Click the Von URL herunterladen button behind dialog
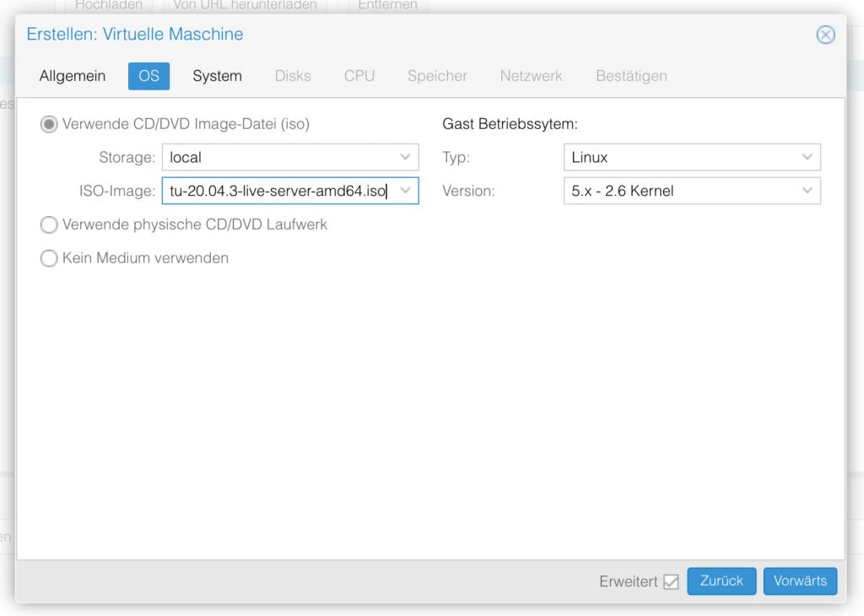 (245, 6)
